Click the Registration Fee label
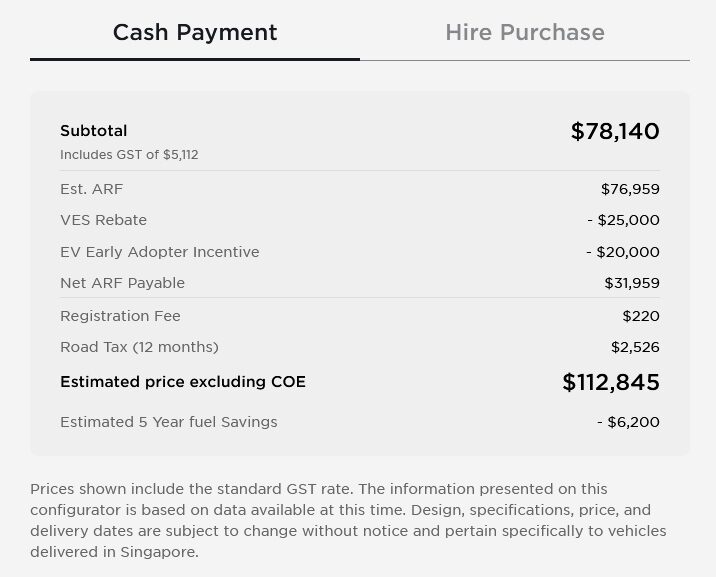The image size is (716, 577). coord(121,316)
